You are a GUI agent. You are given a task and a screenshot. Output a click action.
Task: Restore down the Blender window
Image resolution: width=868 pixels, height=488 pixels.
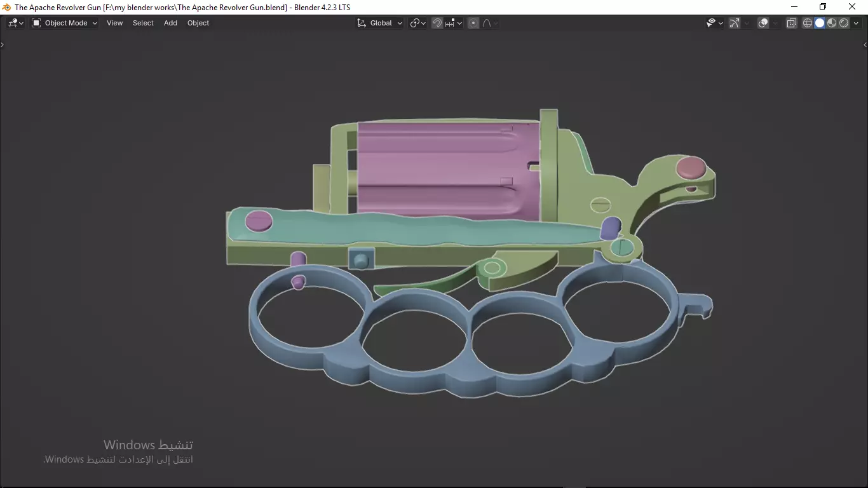823,7
